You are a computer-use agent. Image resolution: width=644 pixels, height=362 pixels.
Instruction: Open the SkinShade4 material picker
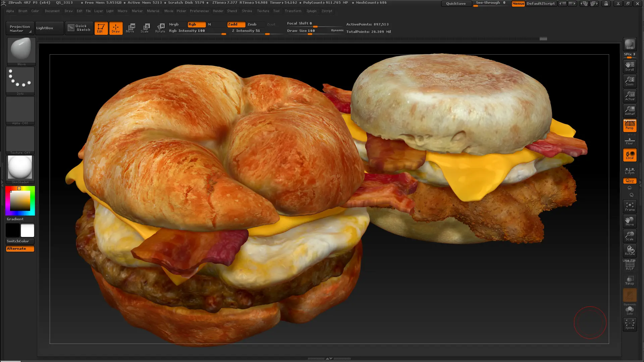tap(20, 169)
